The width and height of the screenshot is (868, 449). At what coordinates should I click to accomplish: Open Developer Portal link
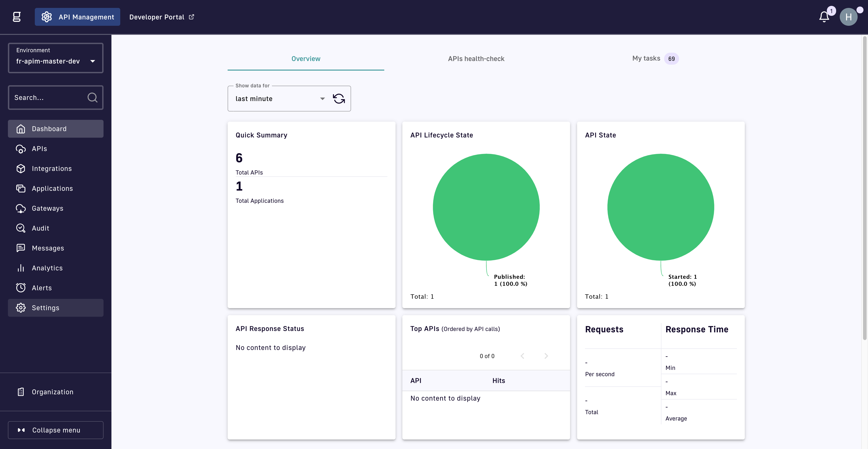click(x=162, y=17)
